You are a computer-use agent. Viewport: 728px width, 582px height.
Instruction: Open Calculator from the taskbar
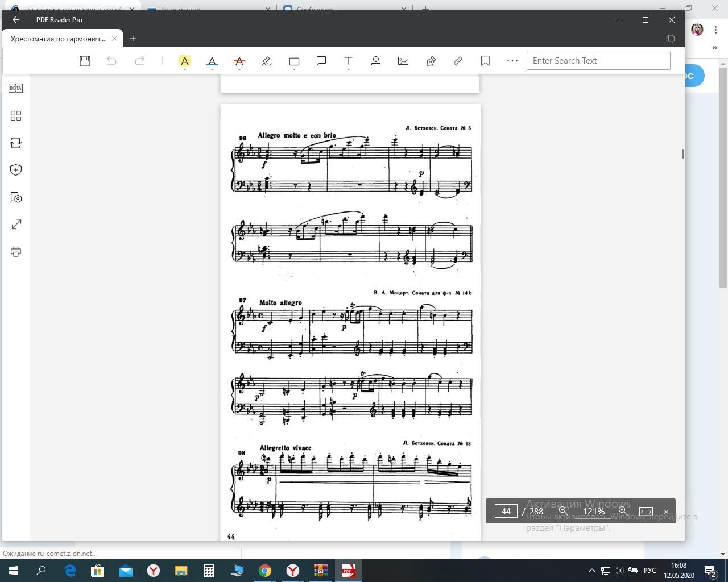[x=209, y=571]
